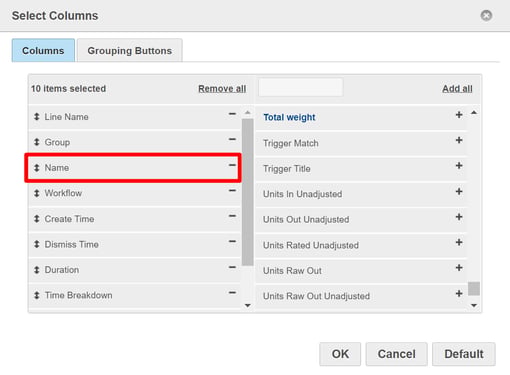
Task: Remove the Time Breakdown column via minus icon
Action: click(x=232, y=293)
